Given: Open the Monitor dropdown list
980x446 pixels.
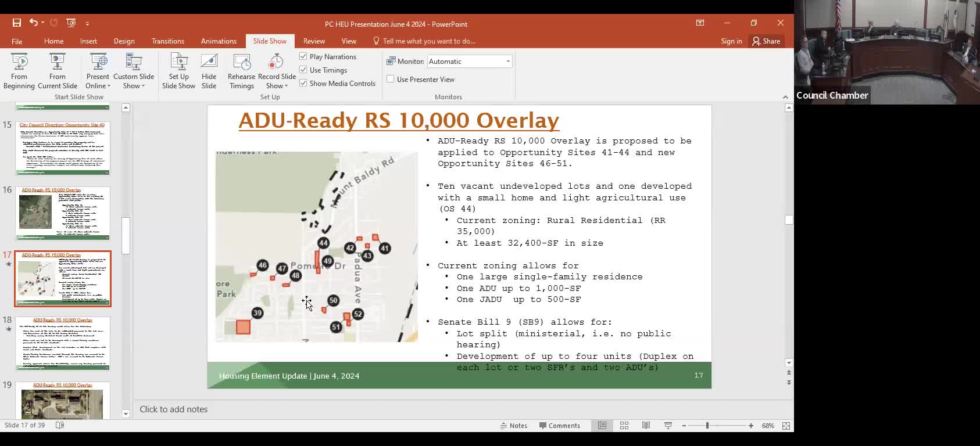Looking at the screenshot, I should [507, 62].
